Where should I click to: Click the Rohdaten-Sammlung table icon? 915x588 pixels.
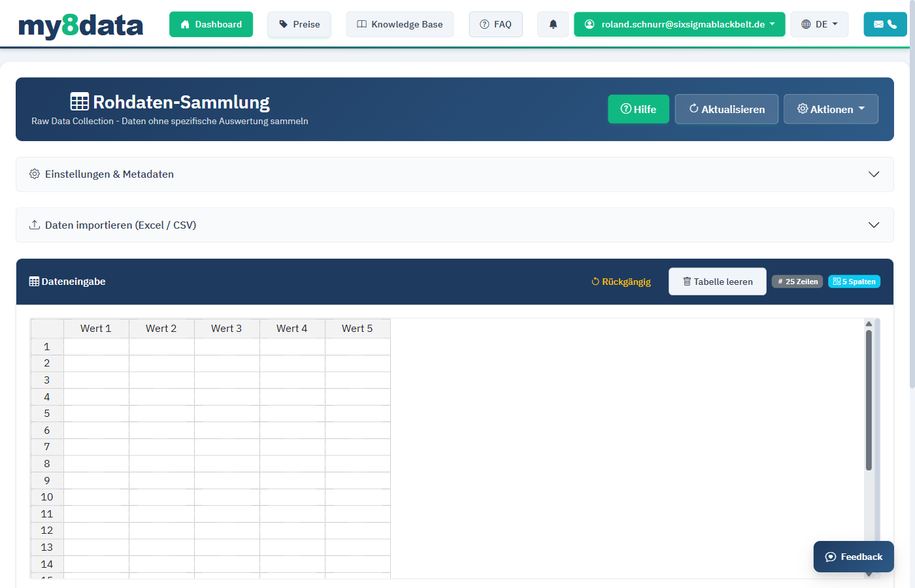click(80, 102)
